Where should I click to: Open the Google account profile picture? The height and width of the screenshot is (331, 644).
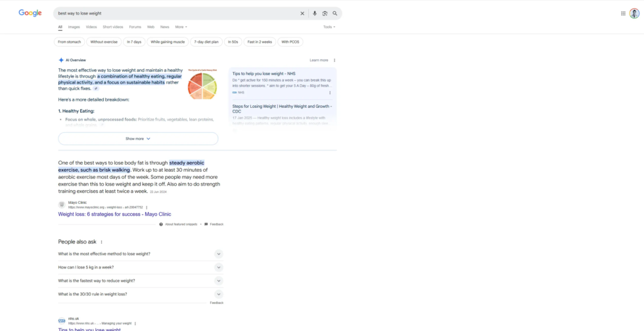(x=635, y=14)
